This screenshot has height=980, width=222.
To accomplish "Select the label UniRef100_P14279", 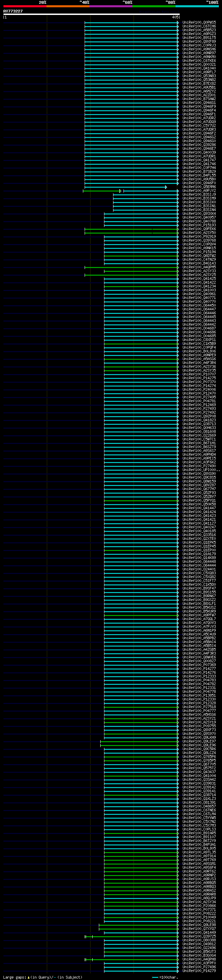I will 199,971.
